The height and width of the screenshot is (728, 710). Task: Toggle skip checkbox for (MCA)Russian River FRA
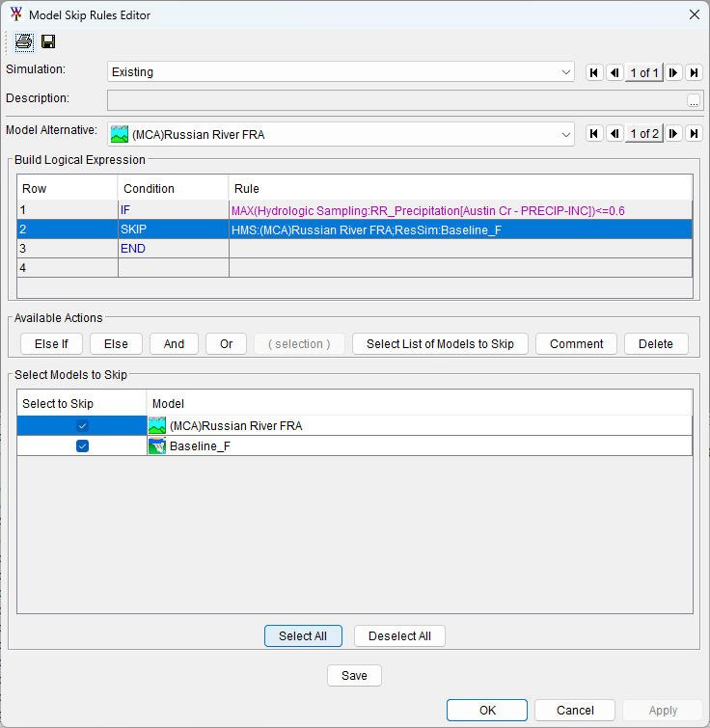pos(82,426)
